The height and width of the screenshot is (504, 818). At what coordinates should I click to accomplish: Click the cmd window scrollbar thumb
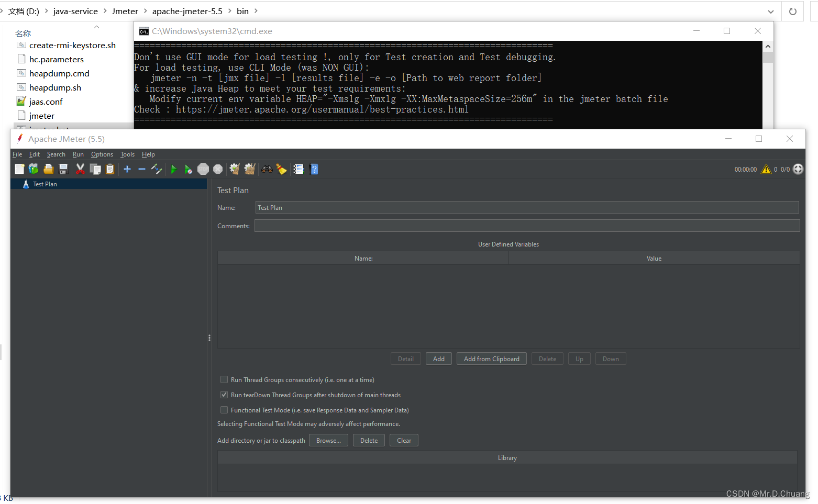pyautogui.click(x=768, y=57)
